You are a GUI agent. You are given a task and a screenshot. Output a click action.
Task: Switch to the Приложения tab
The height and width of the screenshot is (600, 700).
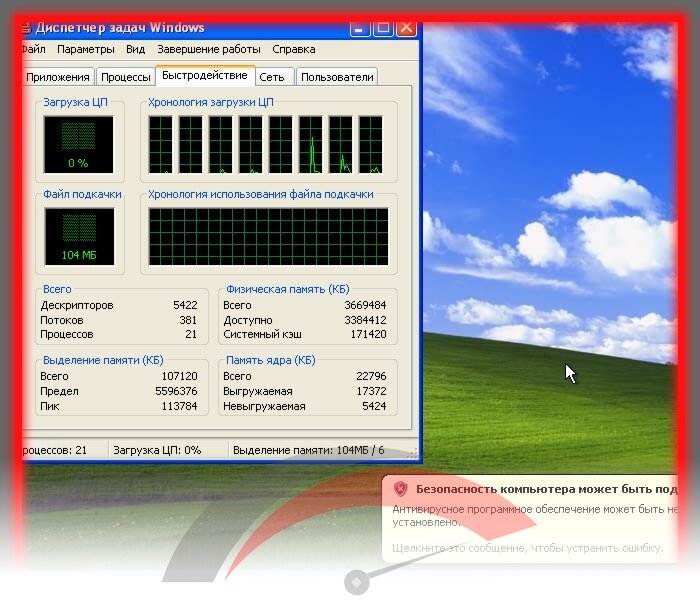pyautogui.click(x=58, y=77)
